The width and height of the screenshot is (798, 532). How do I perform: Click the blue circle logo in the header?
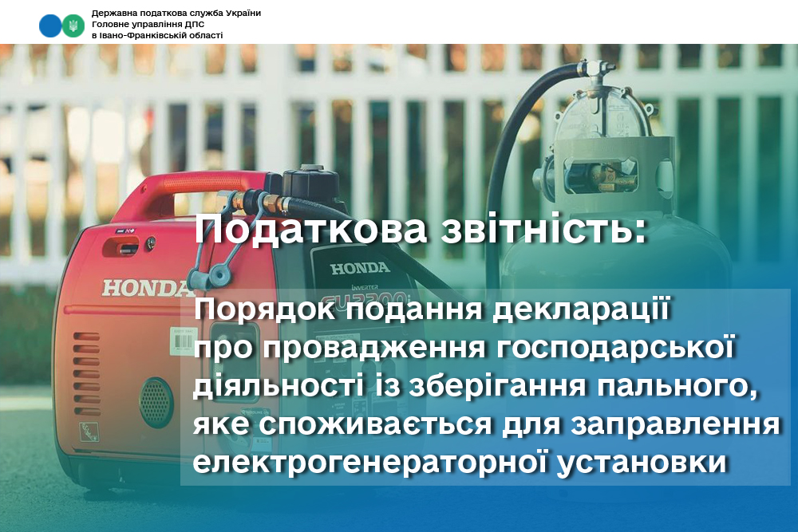(50, 26)
